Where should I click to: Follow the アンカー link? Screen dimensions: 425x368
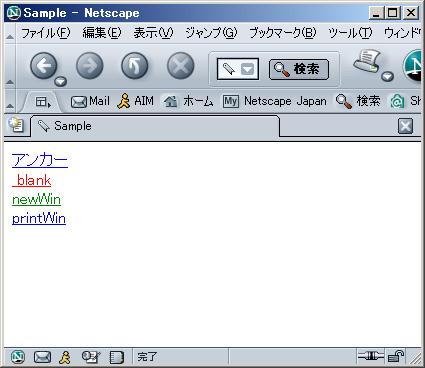(x=40, y=160)
